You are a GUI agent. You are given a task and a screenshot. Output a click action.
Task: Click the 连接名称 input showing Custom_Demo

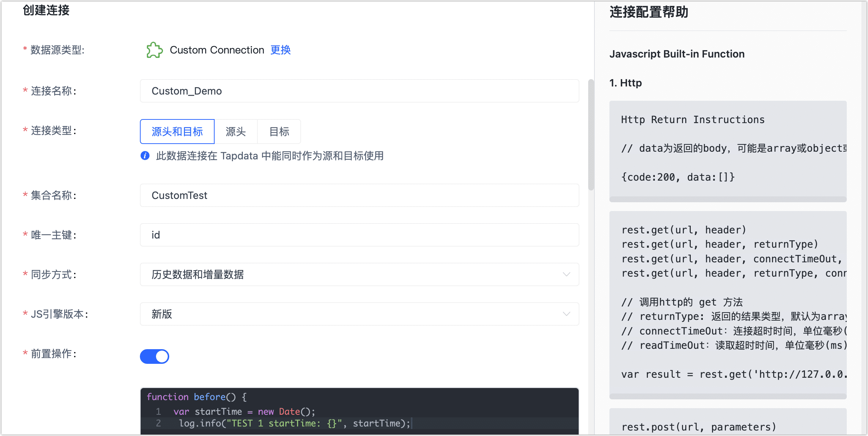tap(359, 91)
